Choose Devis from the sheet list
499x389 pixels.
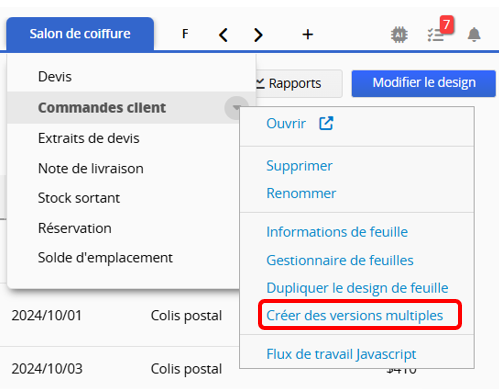(55, 77)
